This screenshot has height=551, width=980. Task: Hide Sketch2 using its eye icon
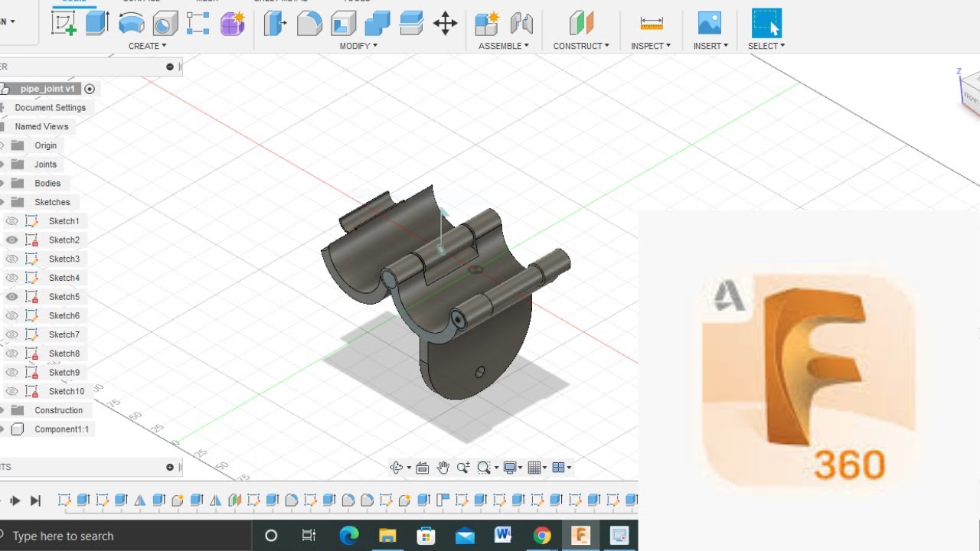click(x=11, y=240)
